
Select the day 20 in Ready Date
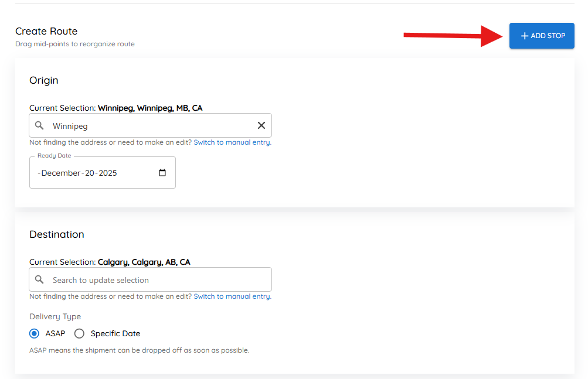point(90,173)
